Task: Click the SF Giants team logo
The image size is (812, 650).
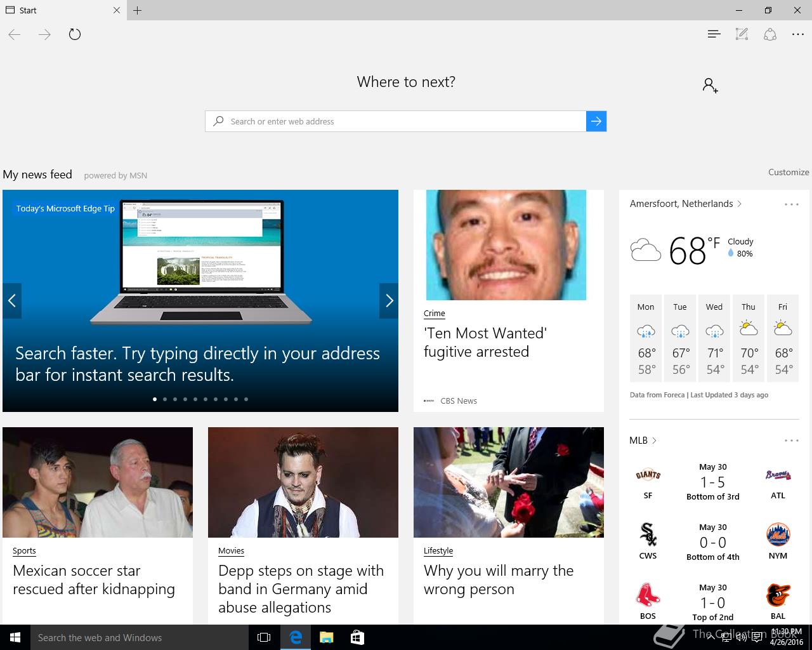Action: [648, 475]
